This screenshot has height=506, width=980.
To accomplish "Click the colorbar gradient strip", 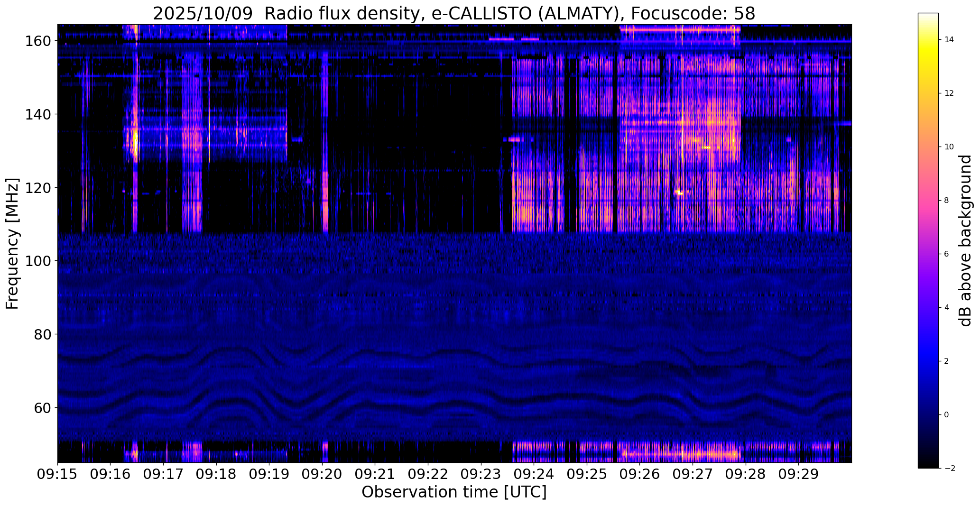I will click(x=928, y=241).
